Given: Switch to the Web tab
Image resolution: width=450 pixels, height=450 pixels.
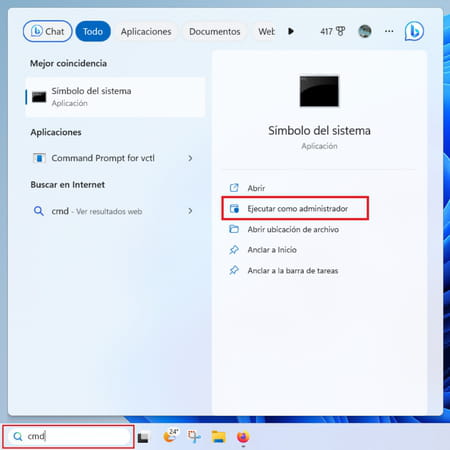Looking at the screenshot, I should (x=266, y=32).
